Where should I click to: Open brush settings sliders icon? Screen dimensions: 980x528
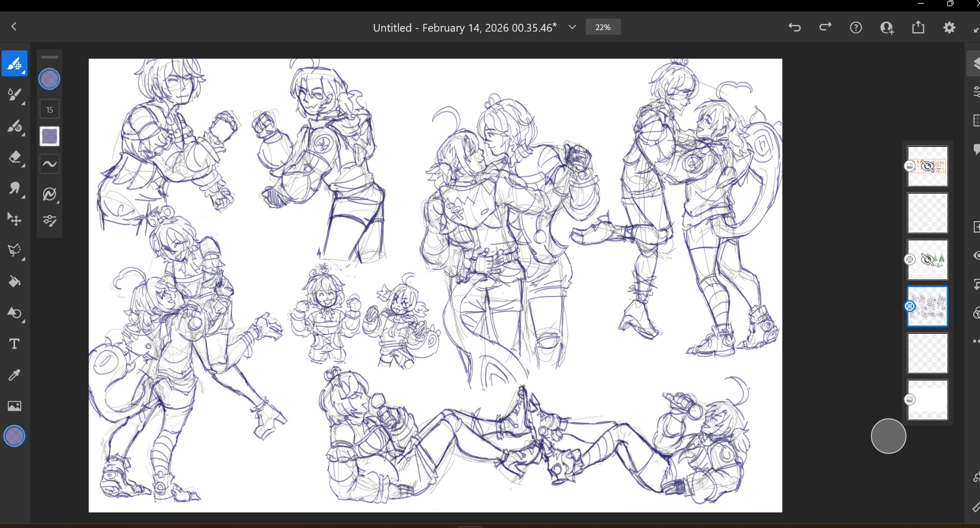50,221
